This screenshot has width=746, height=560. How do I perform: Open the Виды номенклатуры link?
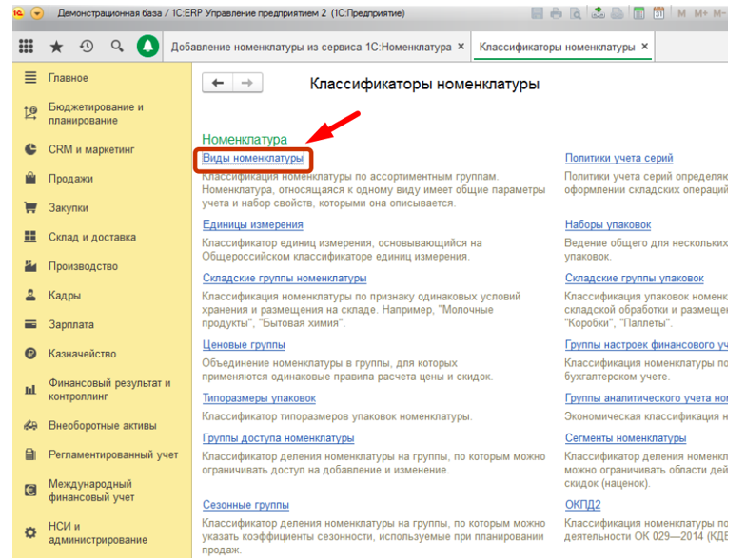tap(253, 158)
